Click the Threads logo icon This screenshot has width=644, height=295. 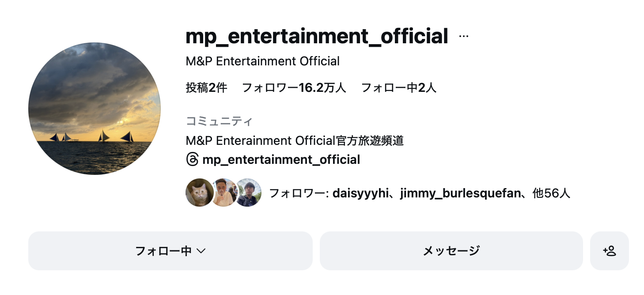click(193, 159)
